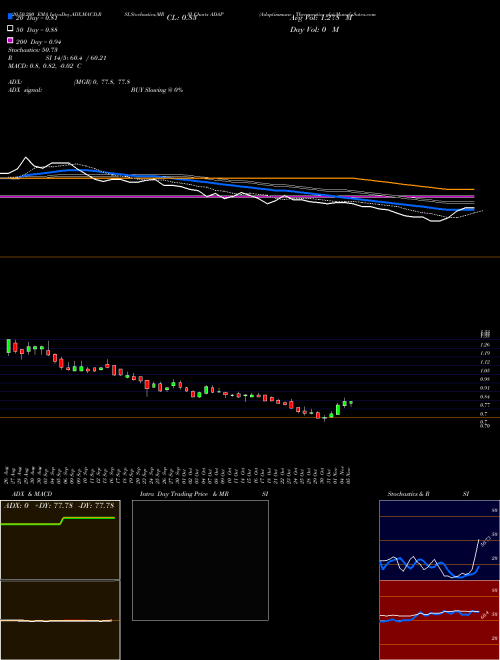This screenshot has height=660, width=500.
Task: Click the 'ADX: 0 +DY: 77.78 -DY: 77.78' header
Action: pos(60,506)
